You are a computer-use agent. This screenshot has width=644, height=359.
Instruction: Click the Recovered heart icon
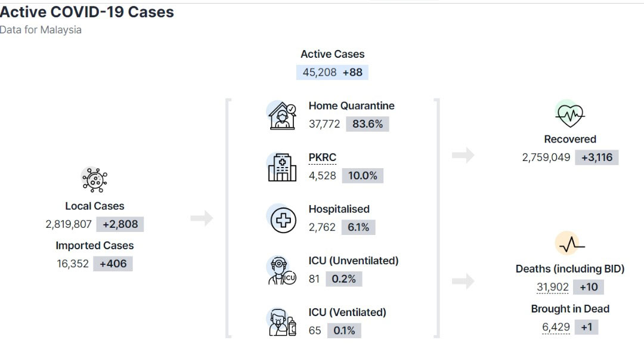(569, 114)
